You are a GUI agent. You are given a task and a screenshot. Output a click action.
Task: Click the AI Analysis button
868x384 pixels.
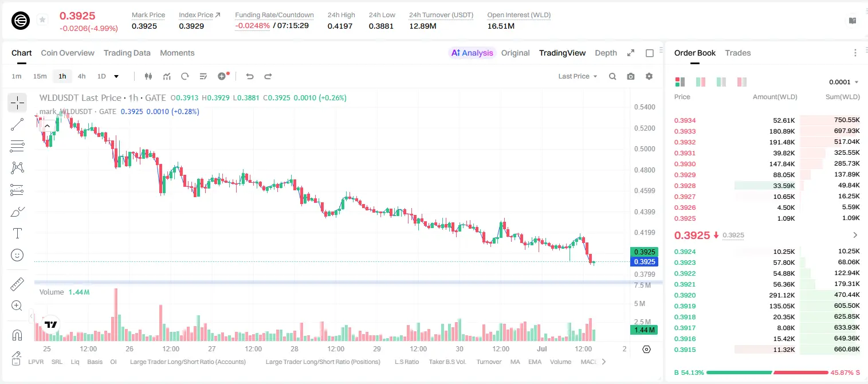pyautogui.click(x=472, y=53)
